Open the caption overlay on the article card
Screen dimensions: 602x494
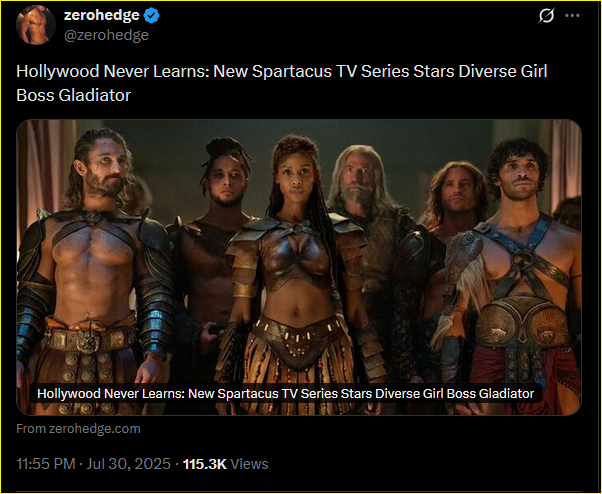tap(285, 393)
